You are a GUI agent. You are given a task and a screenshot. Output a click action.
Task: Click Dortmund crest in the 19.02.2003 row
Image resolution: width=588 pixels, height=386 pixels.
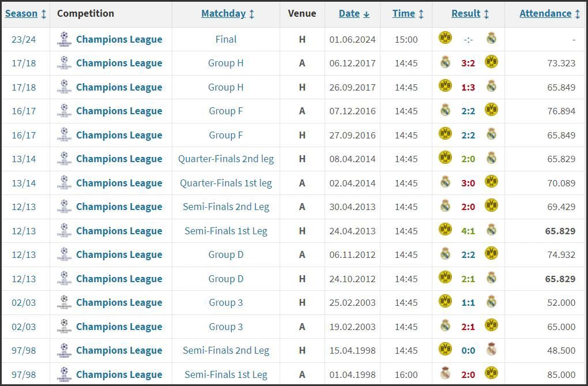[491, 326]
